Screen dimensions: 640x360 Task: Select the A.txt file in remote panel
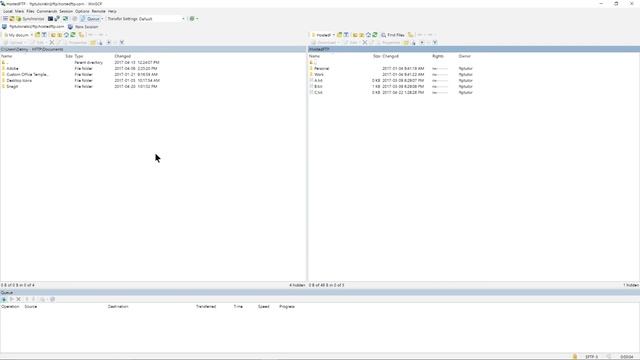click(318, 80)
